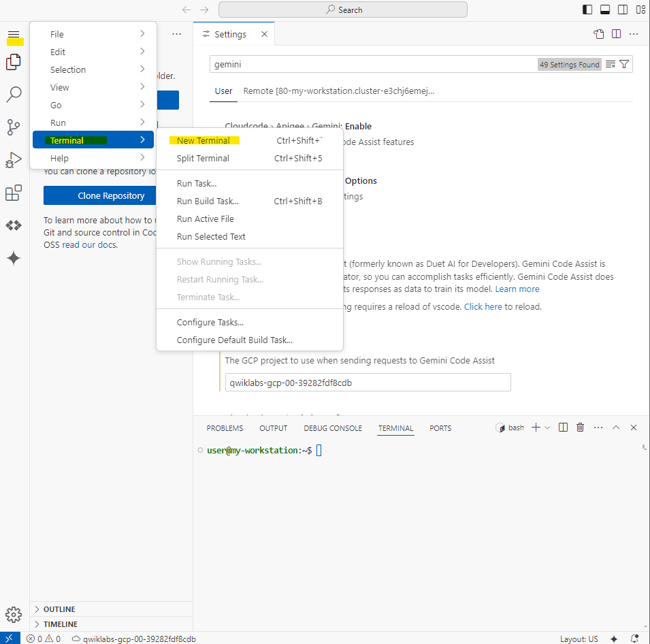650x644 pixels.
Task: Click the Clone Repository button
Action: point(100,195)
